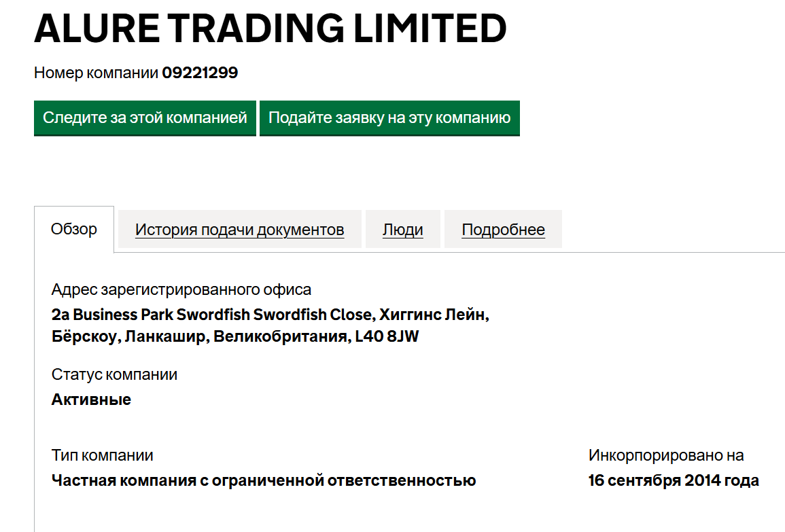Click the 'Тип компании' label
785x532 pixels.
102,455
